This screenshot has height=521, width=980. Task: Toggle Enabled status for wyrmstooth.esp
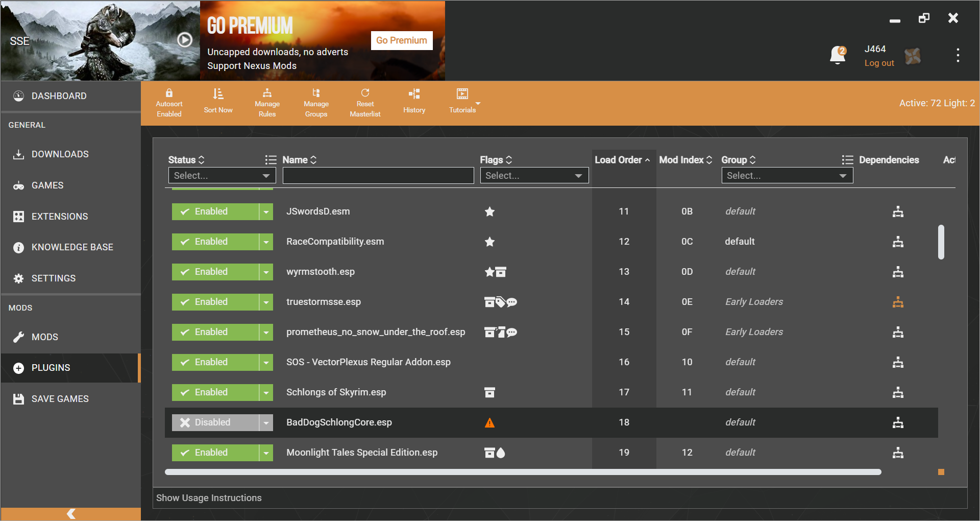click(215, 272)
